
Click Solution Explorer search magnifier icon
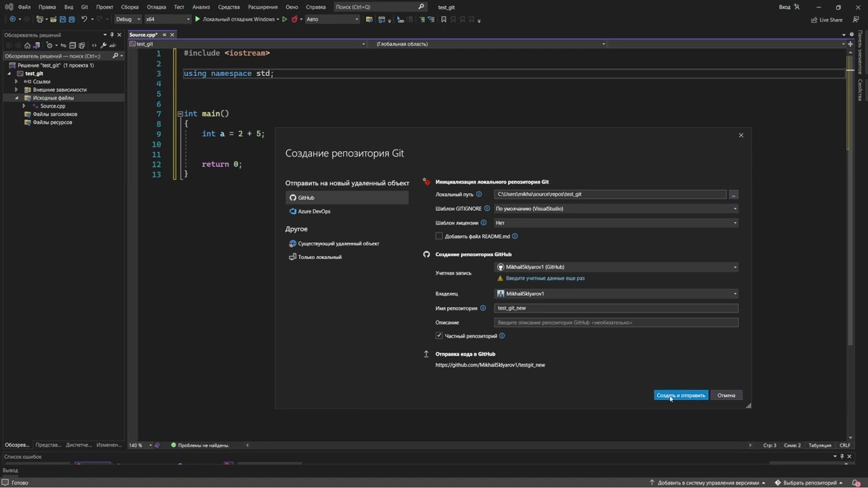pyautogui.click(x=115, y=56)
